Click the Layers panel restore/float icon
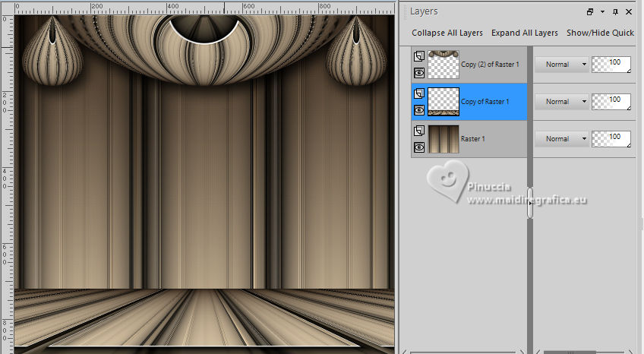The image size is (644, 354). 590,12
